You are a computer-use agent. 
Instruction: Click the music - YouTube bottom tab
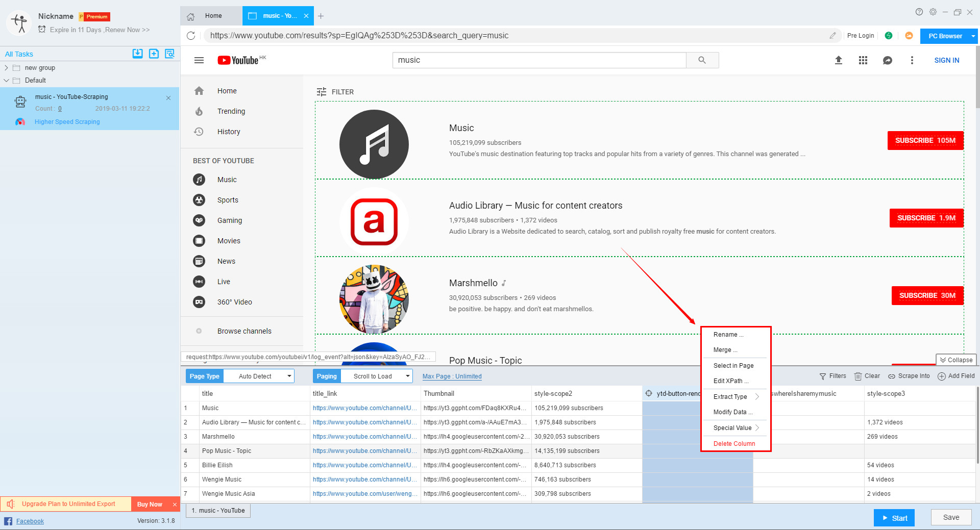tap(218, 511)
